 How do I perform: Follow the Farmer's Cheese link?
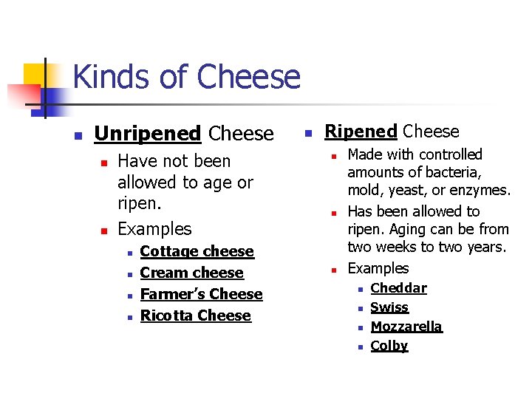202,294
